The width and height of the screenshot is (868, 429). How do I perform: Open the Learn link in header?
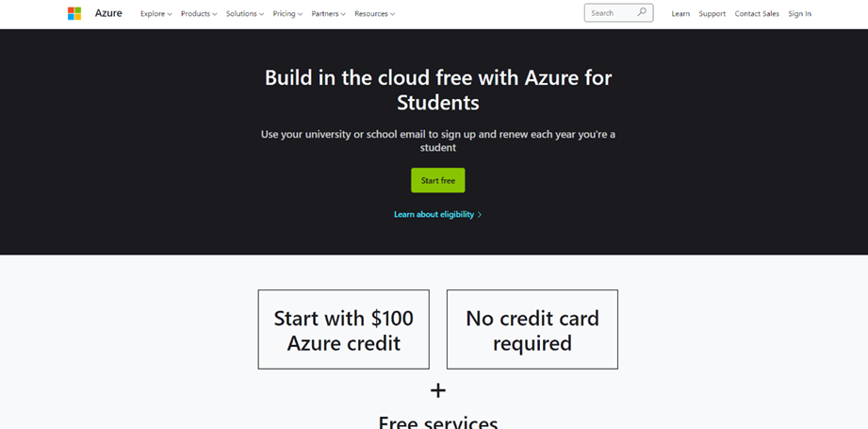click(680, 14)
